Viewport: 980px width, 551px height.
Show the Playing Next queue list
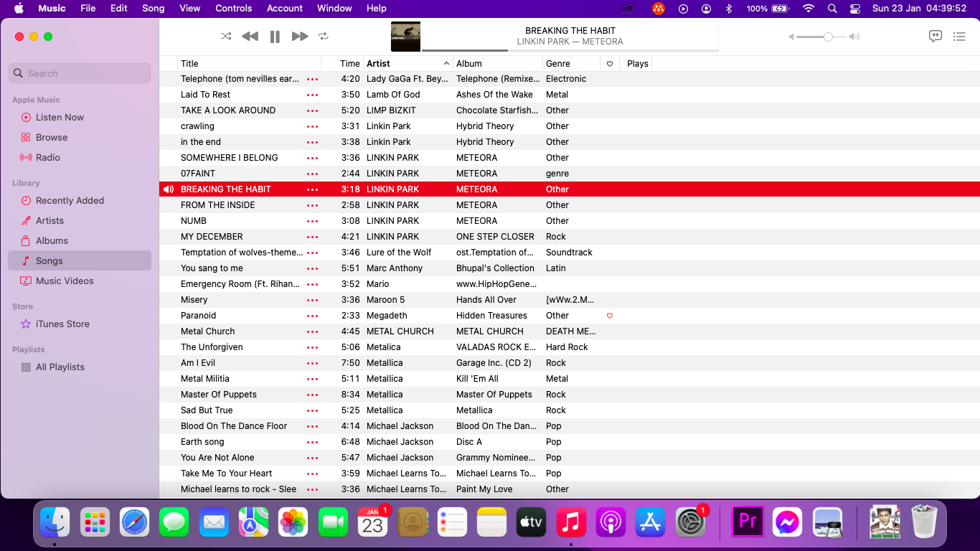point(959,37)
